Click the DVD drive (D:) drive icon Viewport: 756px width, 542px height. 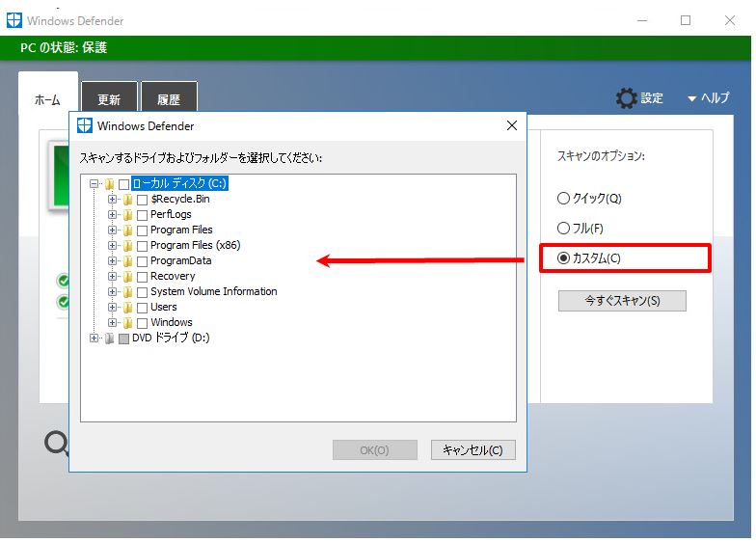point(110,338)
